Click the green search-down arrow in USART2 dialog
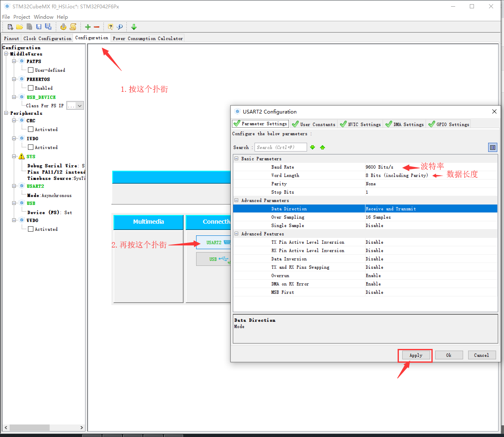 pos(312,147)
